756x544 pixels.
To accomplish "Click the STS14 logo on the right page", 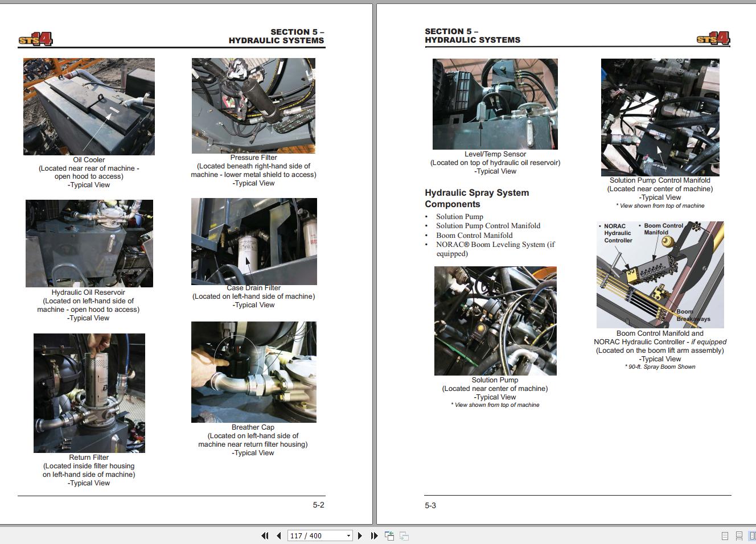I will click(712, 38).
